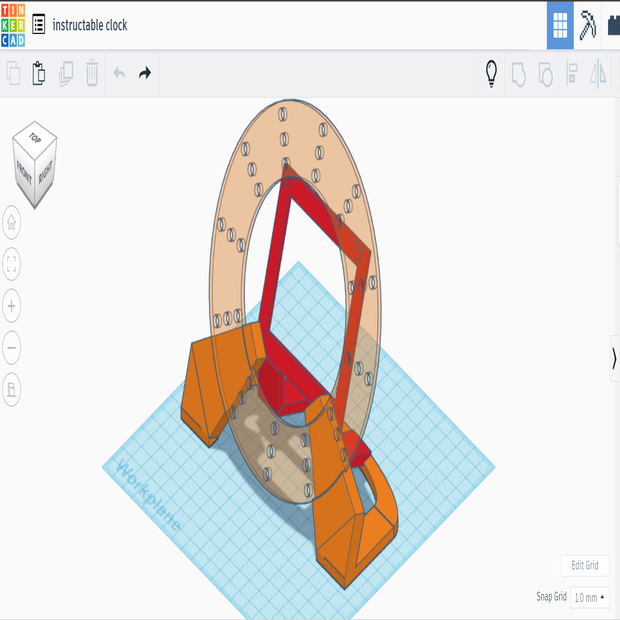Click the paste icon in the toolbar
Screen dimensions: 620x620
coord(39,73)
